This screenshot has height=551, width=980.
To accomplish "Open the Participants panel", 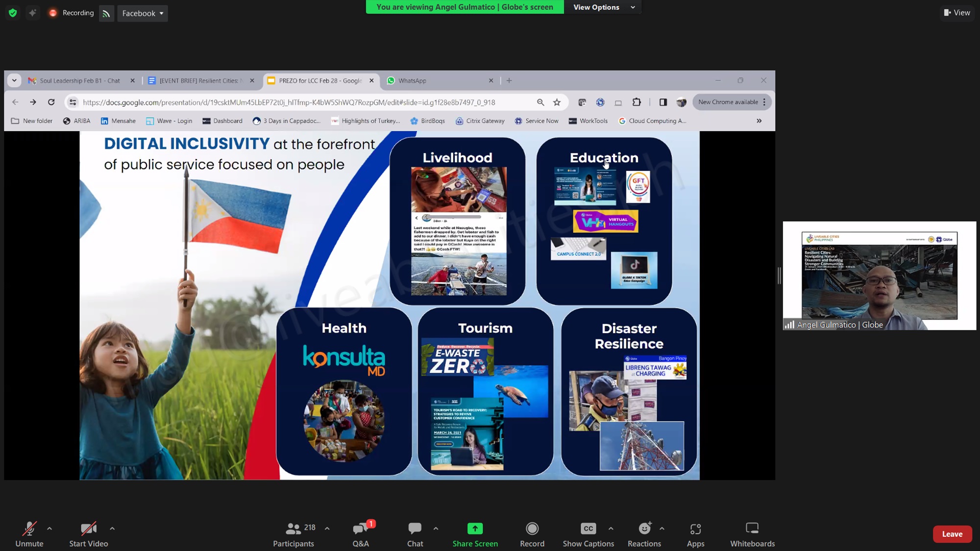I will pyautogui.click(x=294, y=534).
